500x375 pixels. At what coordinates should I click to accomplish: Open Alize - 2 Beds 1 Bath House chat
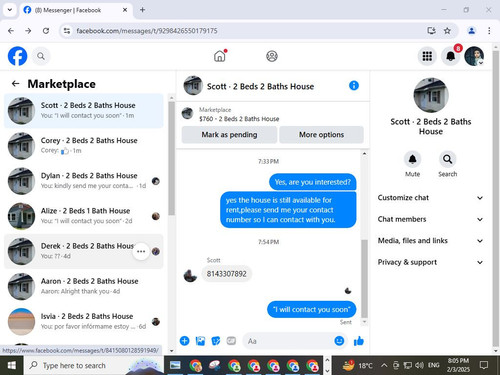tap(84, 216)
